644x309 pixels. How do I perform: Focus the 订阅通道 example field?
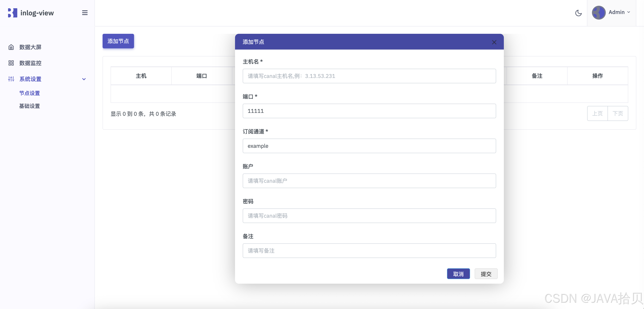369,146
